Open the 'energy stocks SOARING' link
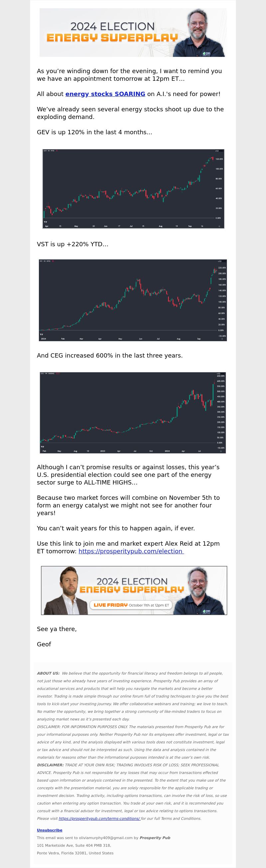This screenshot has height=868, width=266. point(105,94)
